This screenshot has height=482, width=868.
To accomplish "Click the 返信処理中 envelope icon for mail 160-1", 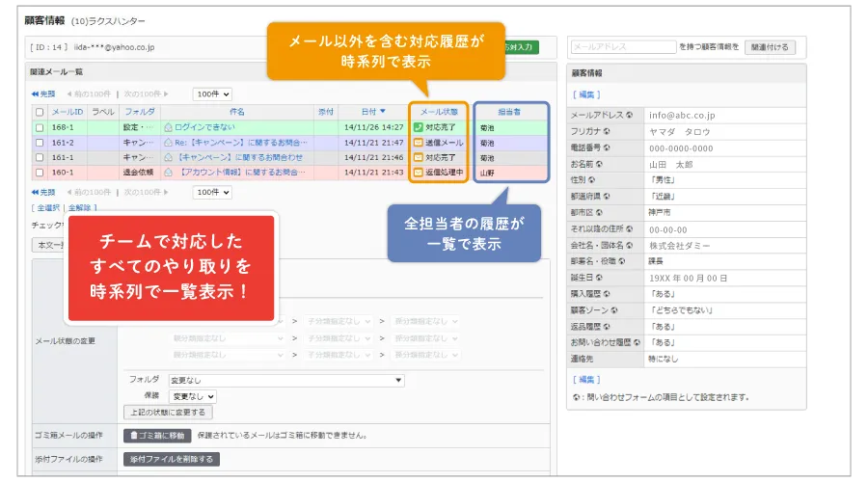I will (418, 173).
